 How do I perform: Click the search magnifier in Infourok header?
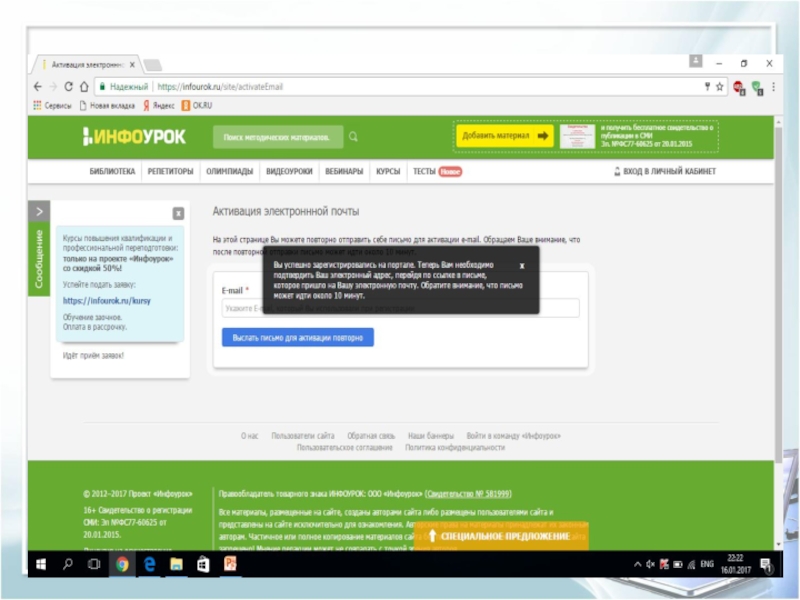[x=353, y=137]
